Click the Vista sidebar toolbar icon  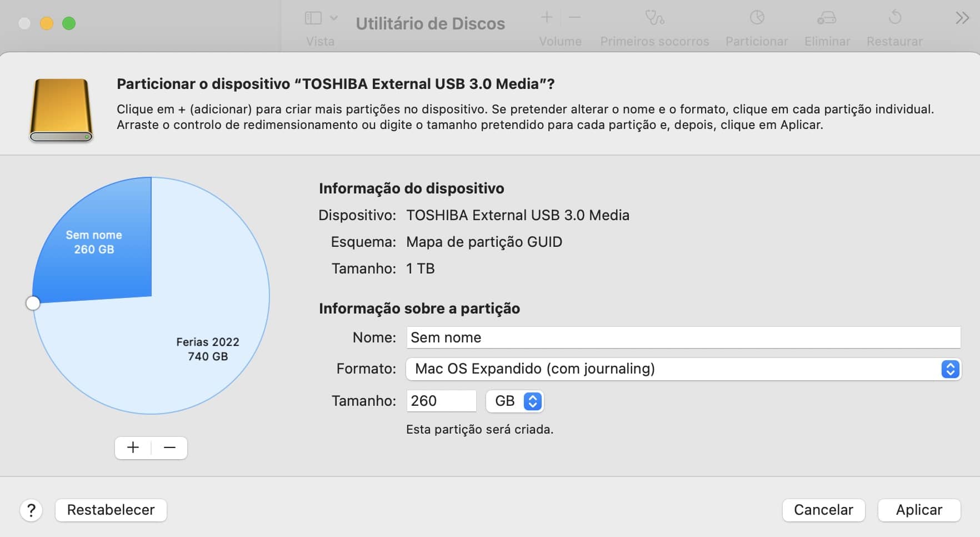tap(313, 18)
